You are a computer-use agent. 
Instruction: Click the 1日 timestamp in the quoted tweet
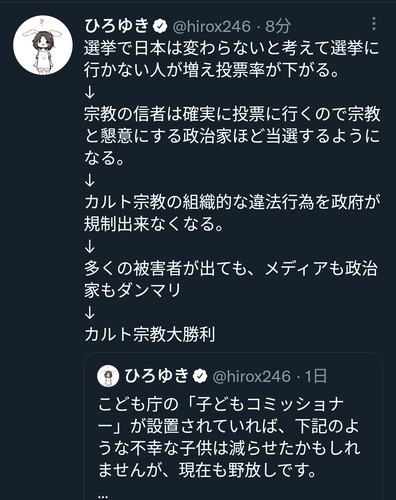pos(316,376)
